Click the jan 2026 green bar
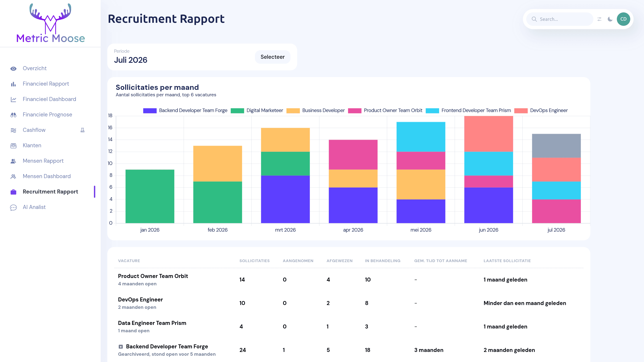The image size is (644, 362). 150,196
